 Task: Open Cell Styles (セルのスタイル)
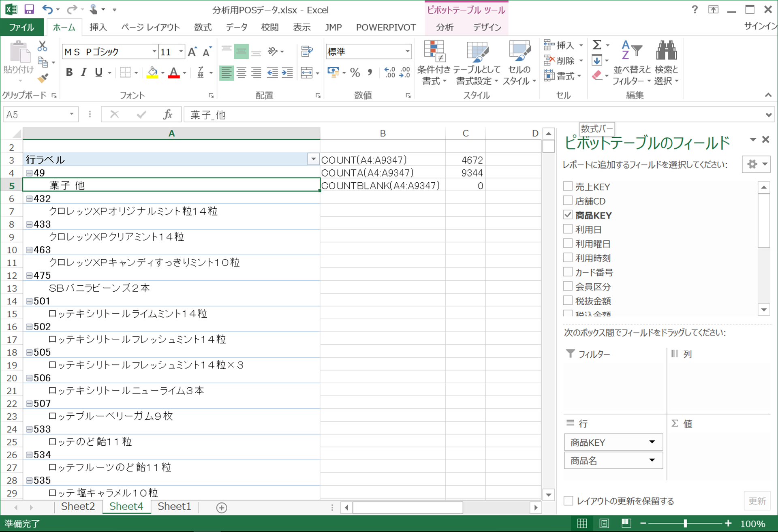click(x=519, y=63)
